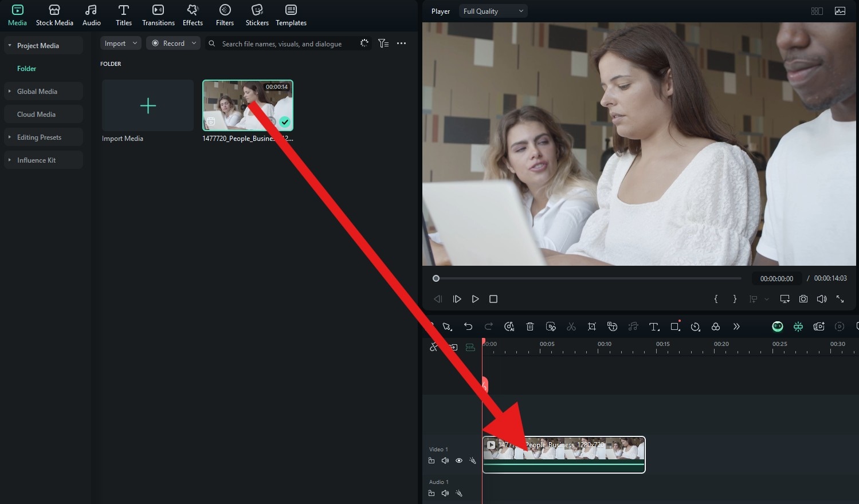859x504 pixels.
Task: Open the Record dropdown
Action: pos(173,43)
